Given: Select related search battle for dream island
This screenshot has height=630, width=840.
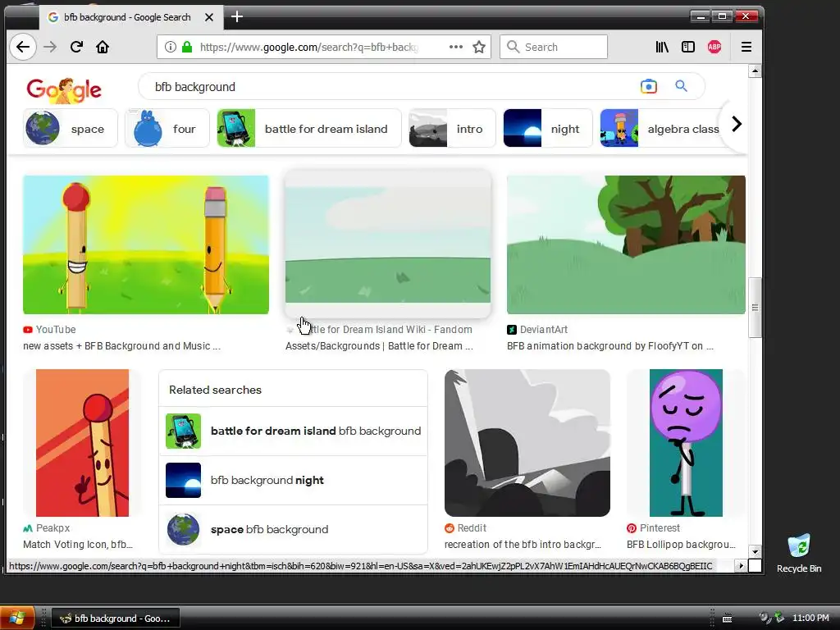Looking at the screenshot, I should (293, 431).
